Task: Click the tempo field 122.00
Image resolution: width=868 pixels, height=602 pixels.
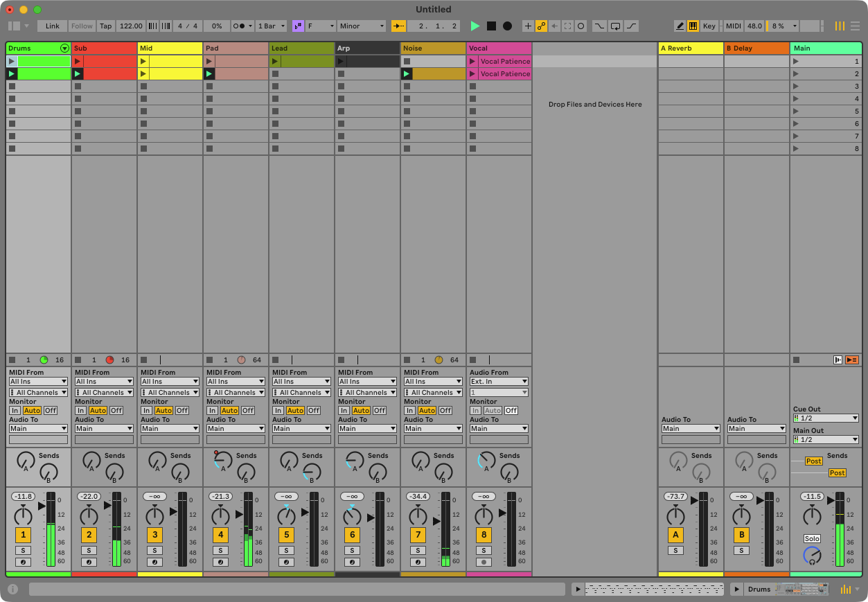Action: (x=130, y=26)
